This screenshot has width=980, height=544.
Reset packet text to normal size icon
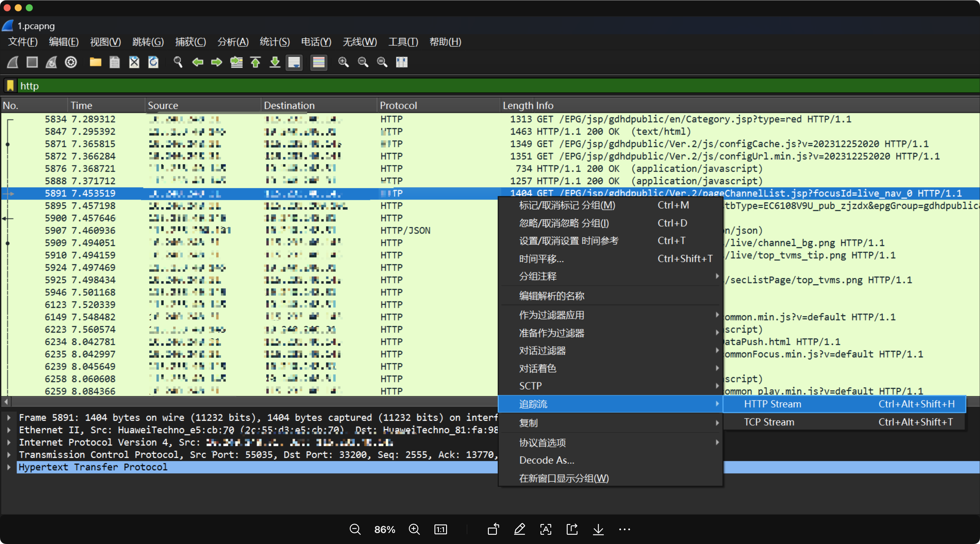(382, 62)
